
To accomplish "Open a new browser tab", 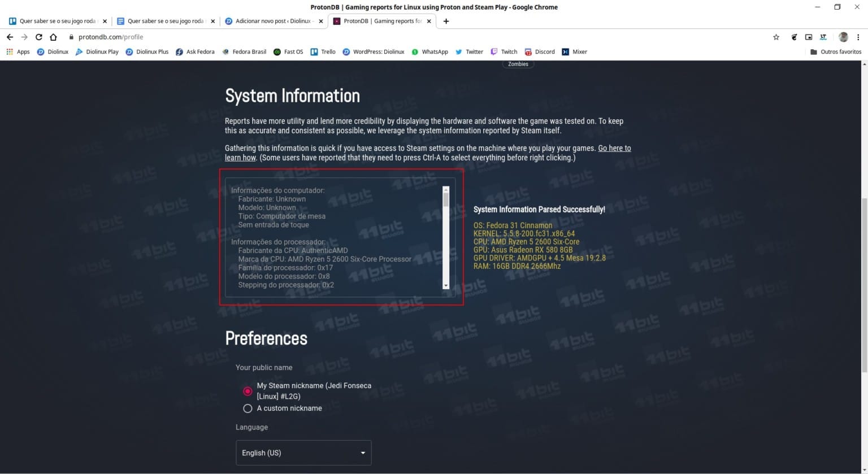I will (x=446, y=21).
